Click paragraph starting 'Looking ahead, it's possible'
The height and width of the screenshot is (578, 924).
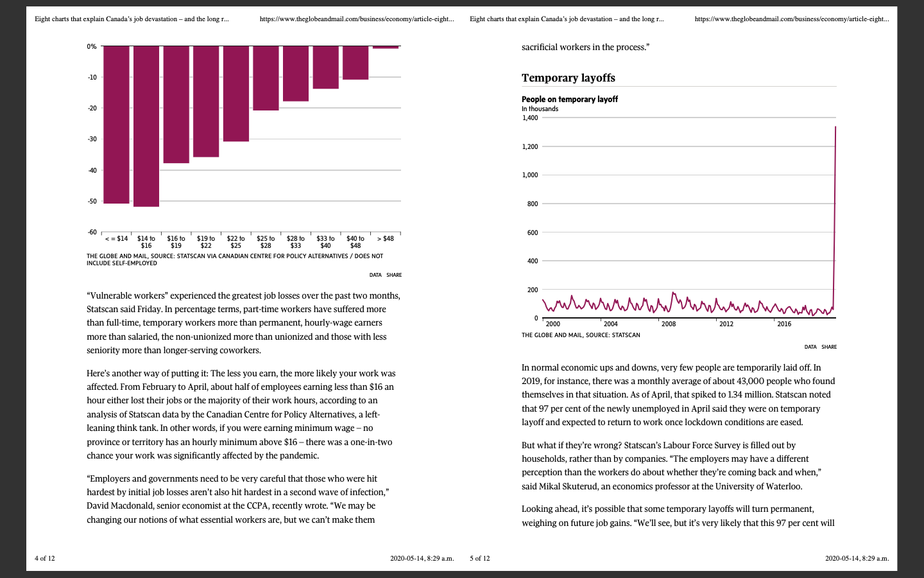(678, 516)
